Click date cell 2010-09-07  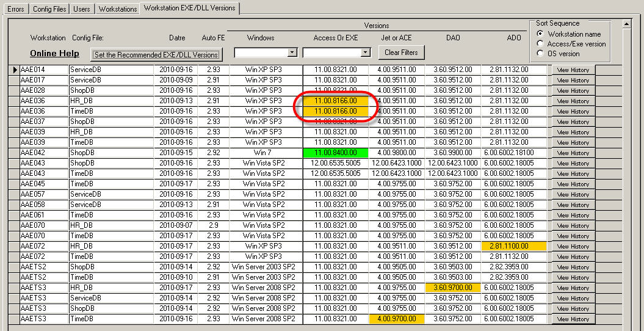pos(176,225)
